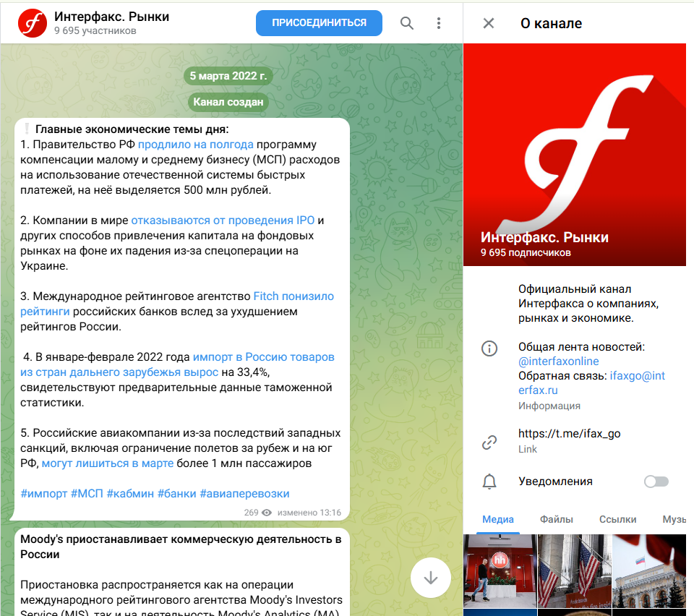Click the channel title 'Интерфакс. Рынки' in header

[x=111, y=17]
